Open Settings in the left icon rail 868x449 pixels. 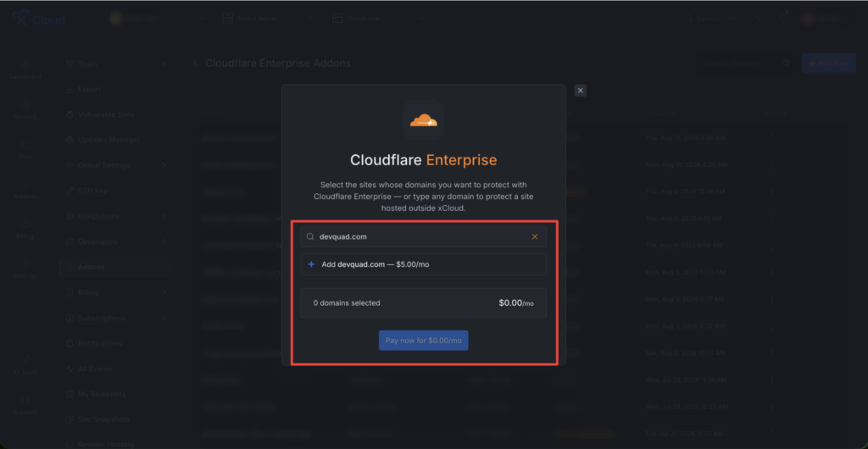tap(25, 269)
